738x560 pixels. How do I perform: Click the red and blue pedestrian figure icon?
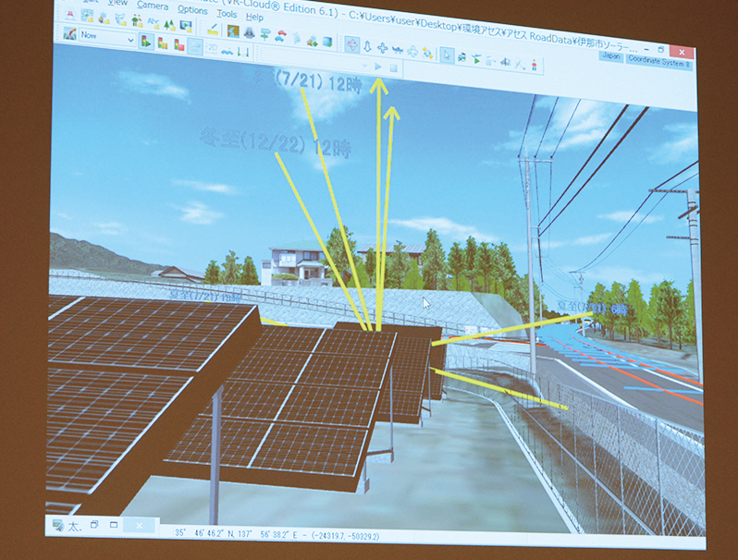pos(535,65)
